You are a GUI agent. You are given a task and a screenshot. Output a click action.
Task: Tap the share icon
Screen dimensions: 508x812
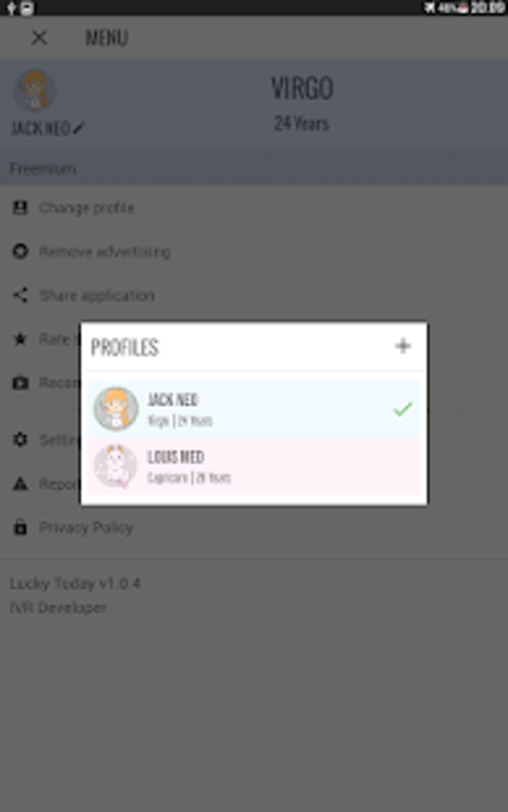pos(20,295)
